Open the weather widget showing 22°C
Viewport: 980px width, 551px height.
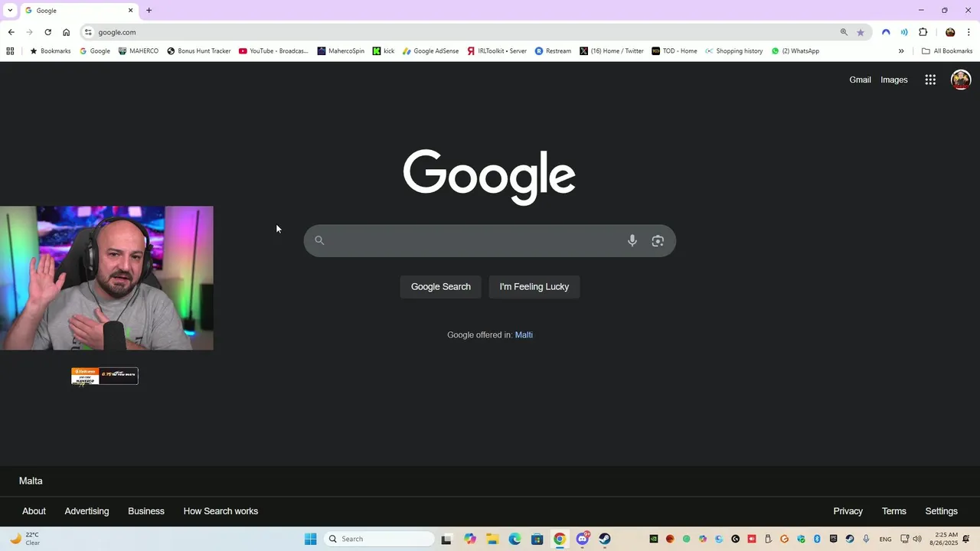click(24, 539)
